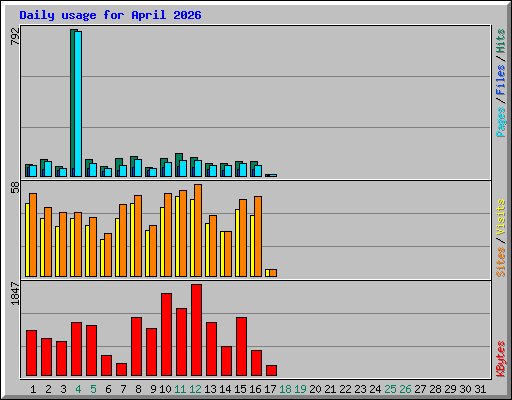Viewport: 512px width, 400px height.
Task: Click day 15 on the date axis
Action: (240, 389)
